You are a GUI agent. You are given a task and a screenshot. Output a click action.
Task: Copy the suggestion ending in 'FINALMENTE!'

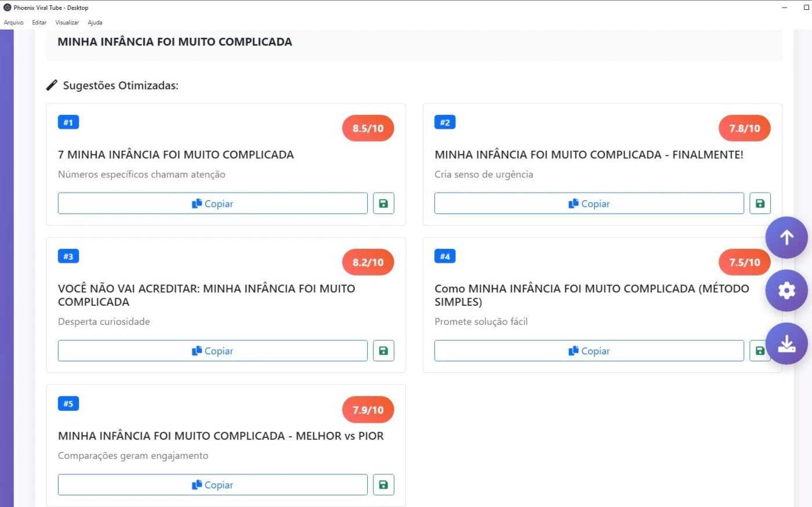click(x=589, y=203)
